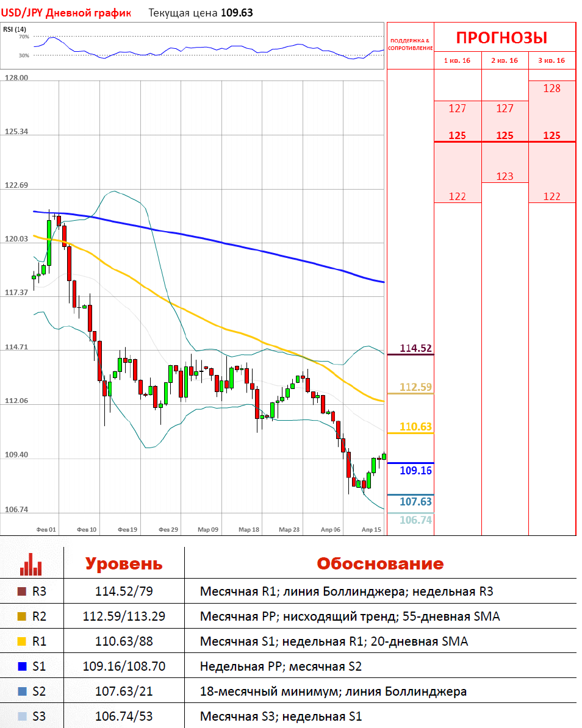Click the R3 row label

(x=40, y=591)
